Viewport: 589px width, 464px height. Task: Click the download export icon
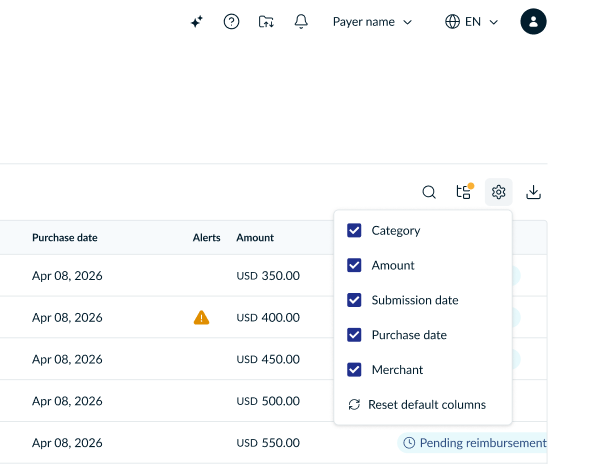[x=533, y=192]
